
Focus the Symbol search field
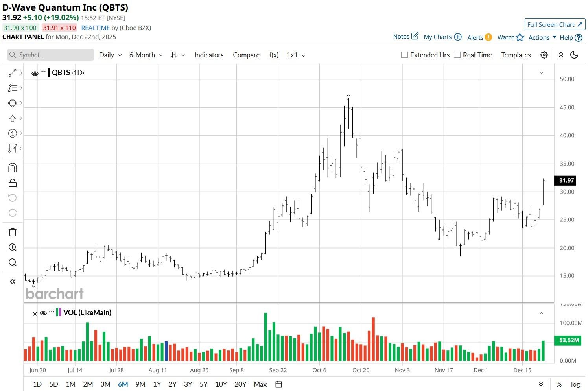coord(51,55)
